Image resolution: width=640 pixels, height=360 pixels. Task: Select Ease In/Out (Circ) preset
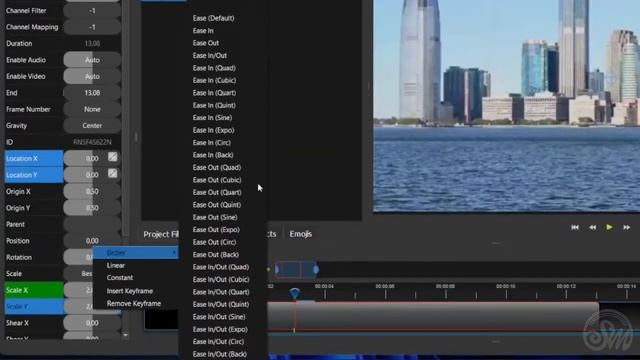coord(218,342)
